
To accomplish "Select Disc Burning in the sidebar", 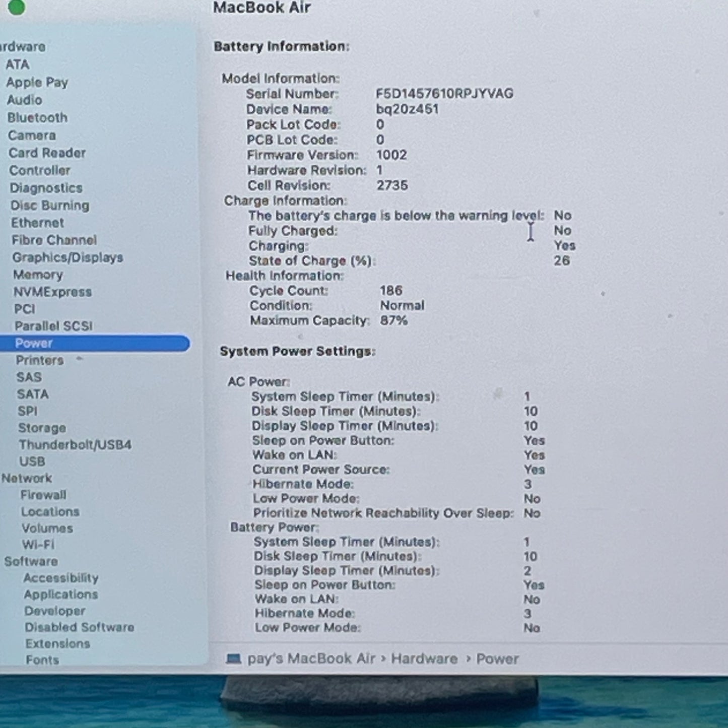I will [x=50, y=206].
